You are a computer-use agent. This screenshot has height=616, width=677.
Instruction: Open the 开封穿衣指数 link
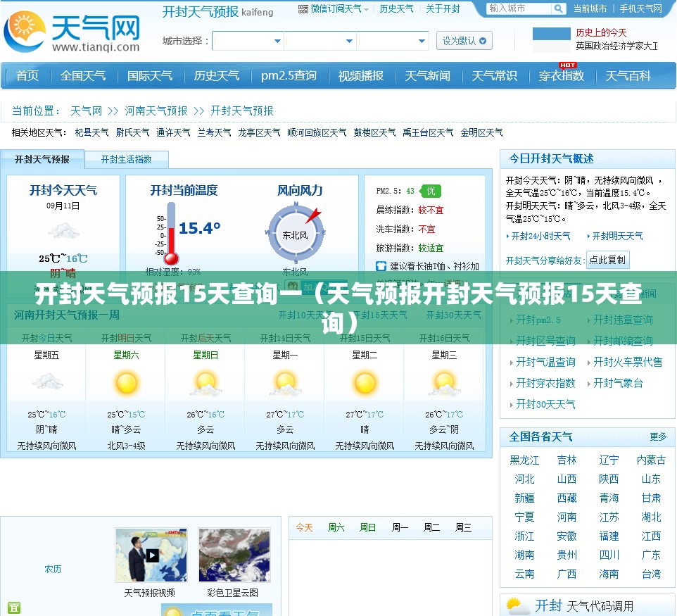545,383
